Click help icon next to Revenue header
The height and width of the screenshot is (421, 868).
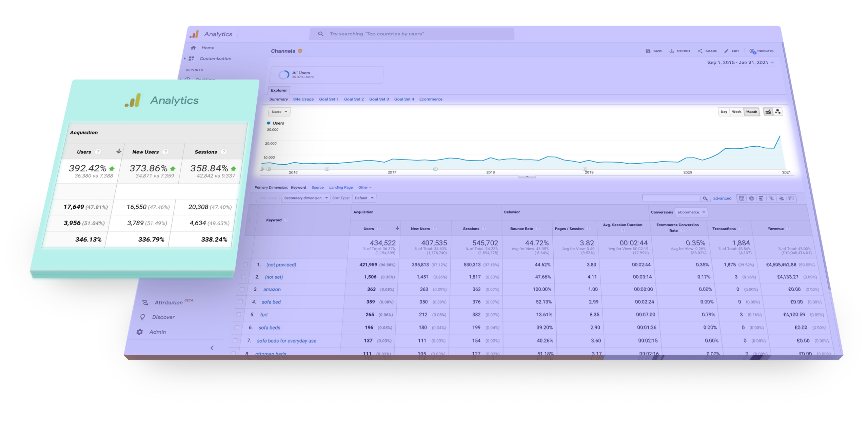point(788,229)
